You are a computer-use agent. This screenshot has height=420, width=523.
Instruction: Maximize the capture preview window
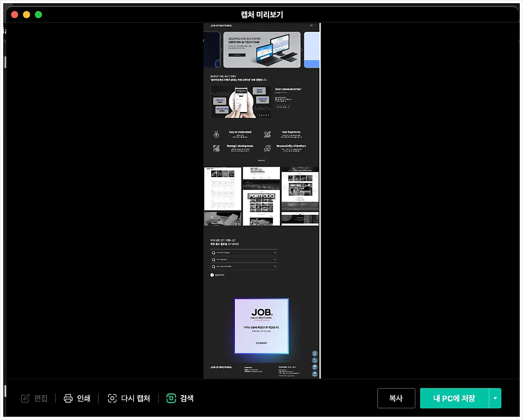38,15
